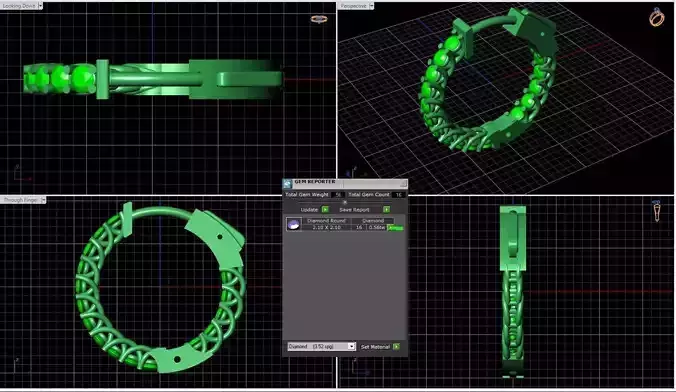Click the side-view ring icon in bottom-right viewport
The width and height of the screenshot is (676, 392).
click(x=656, y=211)
